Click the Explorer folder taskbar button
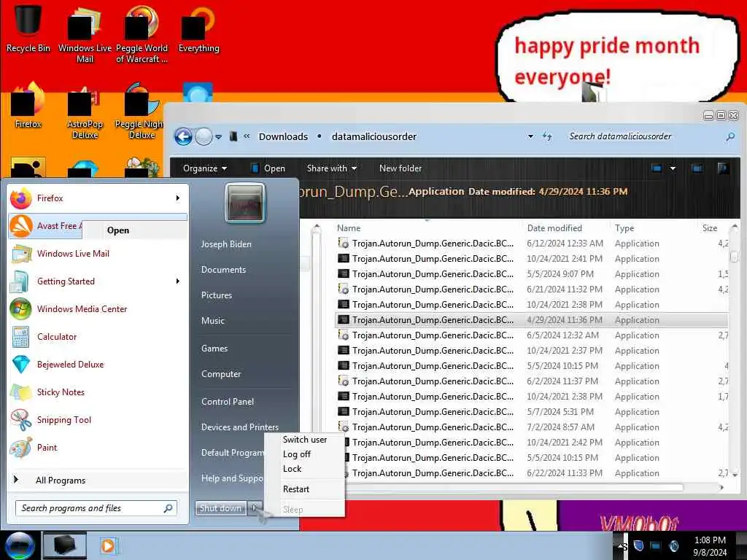 click(x=65, y=545)
